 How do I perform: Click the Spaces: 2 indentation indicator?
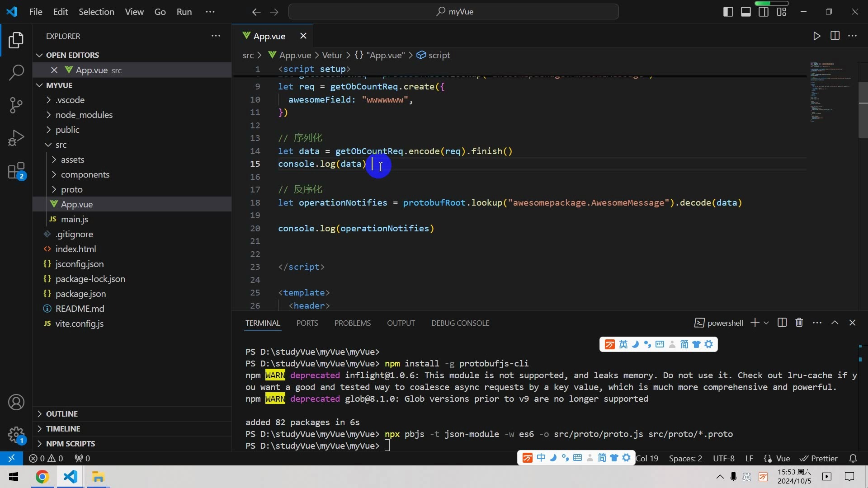685,458
